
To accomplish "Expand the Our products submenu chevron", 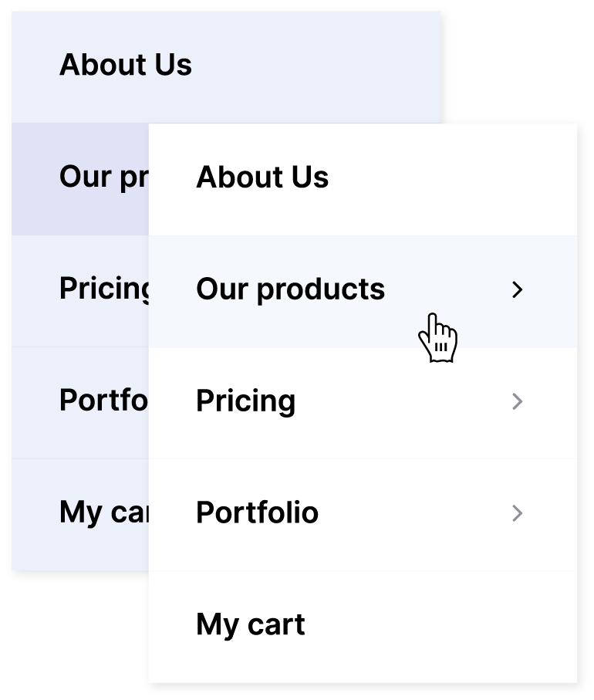I will tap(517, 289).
